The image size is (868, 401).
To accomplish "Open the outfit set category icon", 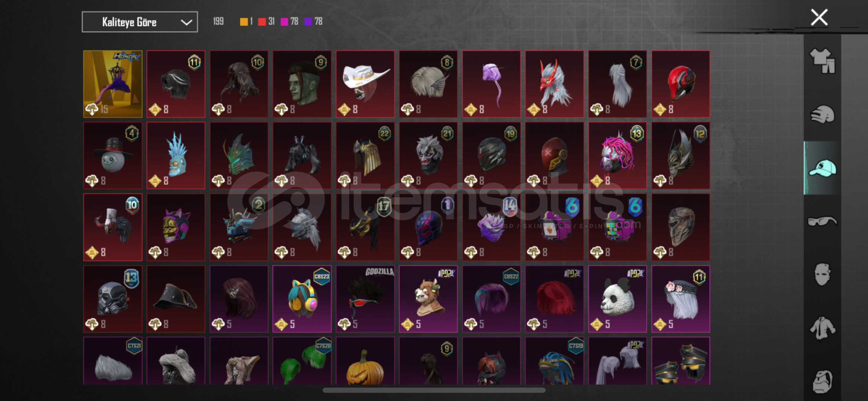I will pos(822,61).
